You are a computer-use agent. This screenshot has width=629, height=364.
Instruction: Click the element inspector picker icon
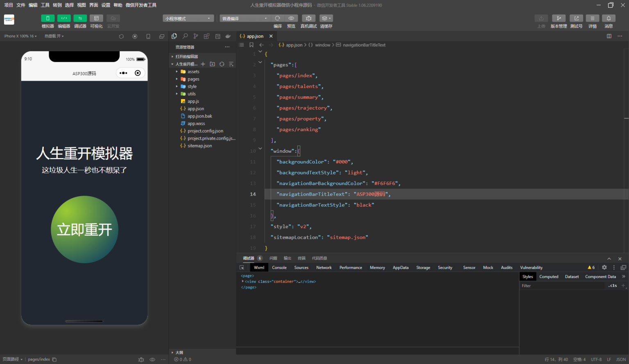point(242,267)
